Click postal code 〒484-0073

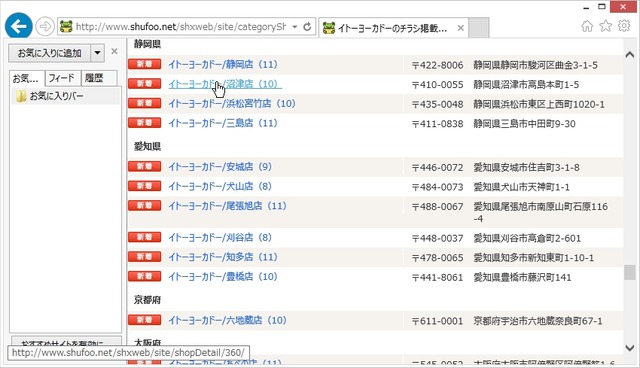437,187
